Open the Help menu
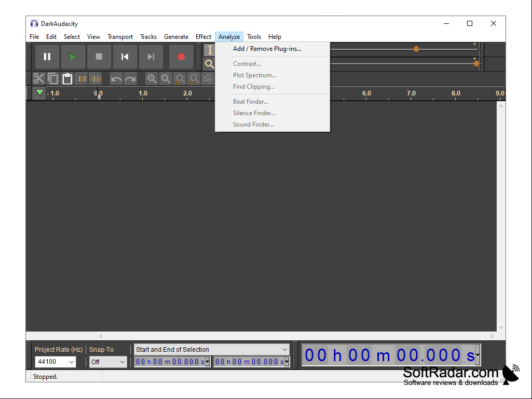The height and width of the screenshot is (399, 532). coord(275,37)
